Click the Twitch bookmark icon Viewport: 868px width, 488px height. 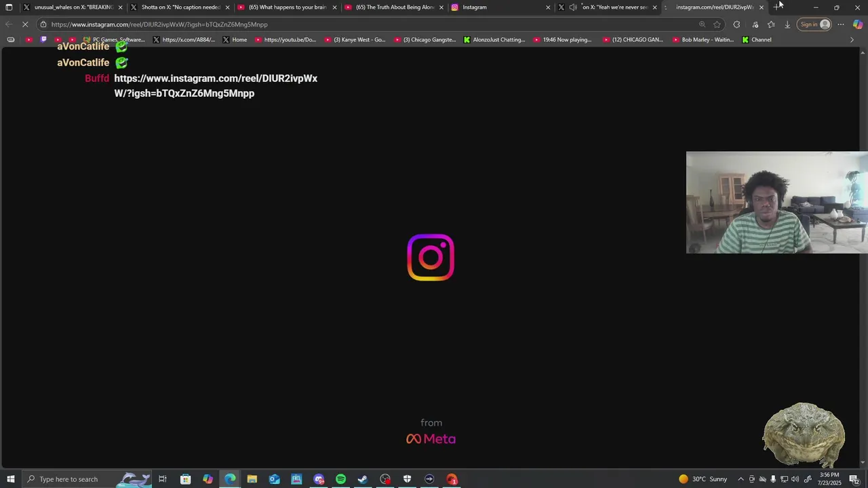(44, 40)
